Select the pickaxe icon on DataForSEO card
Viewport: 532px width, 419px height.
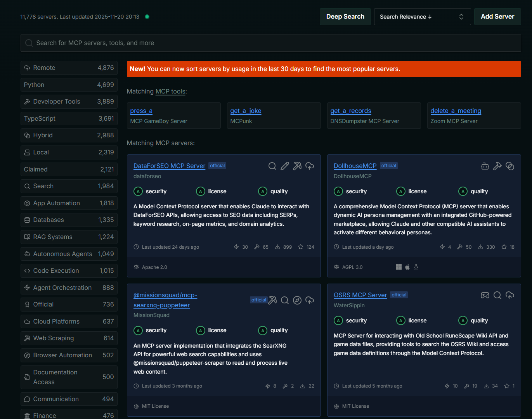297,166
